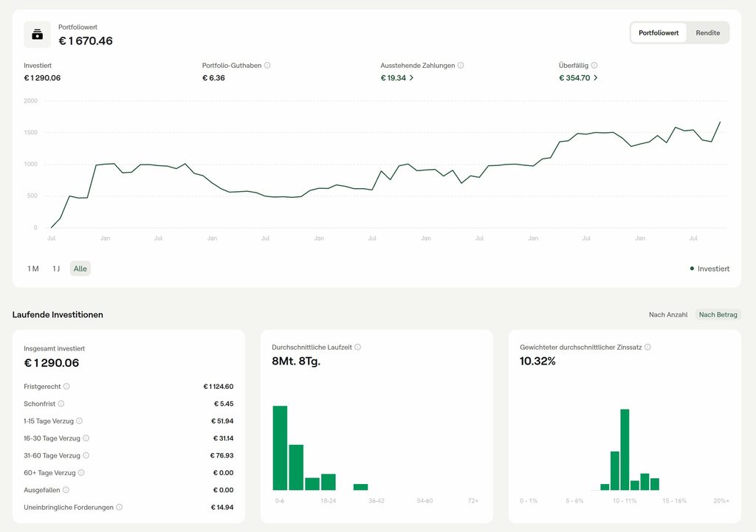Screen dimensions: 756x532
Task: Click the portfolio wallet icon
Action: 37,35
